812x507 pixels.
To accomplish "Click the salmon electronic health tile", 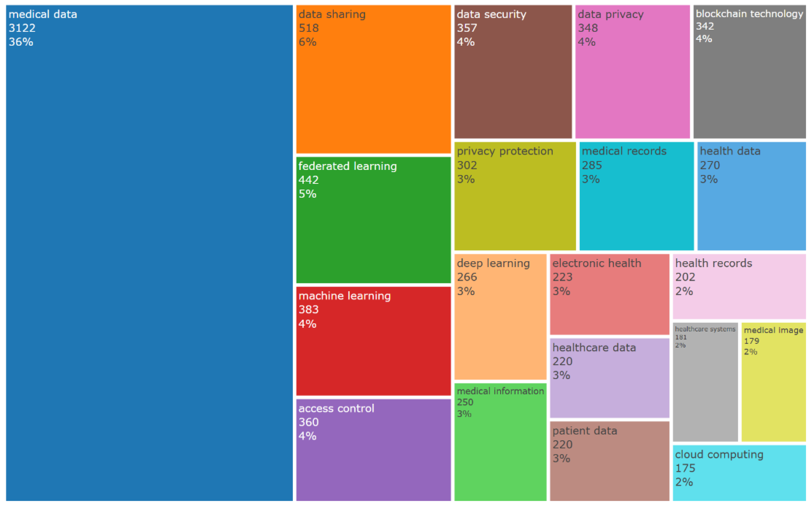I will (610, 294).
